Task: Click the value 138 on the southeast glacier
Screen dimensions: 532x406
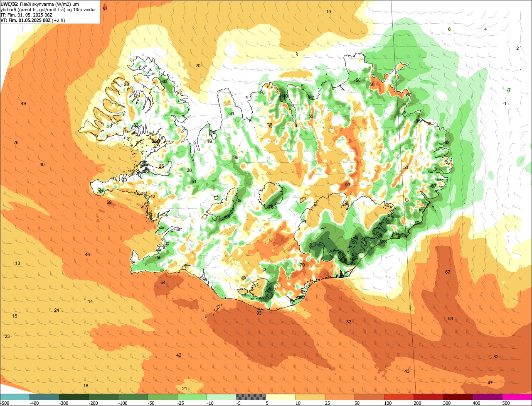Action: [383, 242]
